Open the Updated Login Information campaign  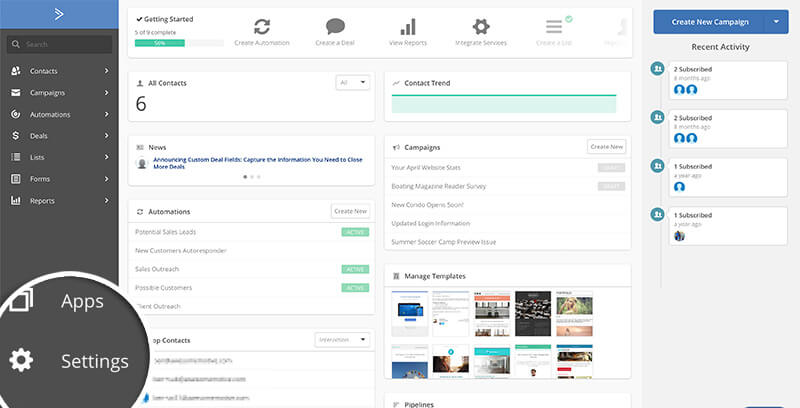(431, 223)
